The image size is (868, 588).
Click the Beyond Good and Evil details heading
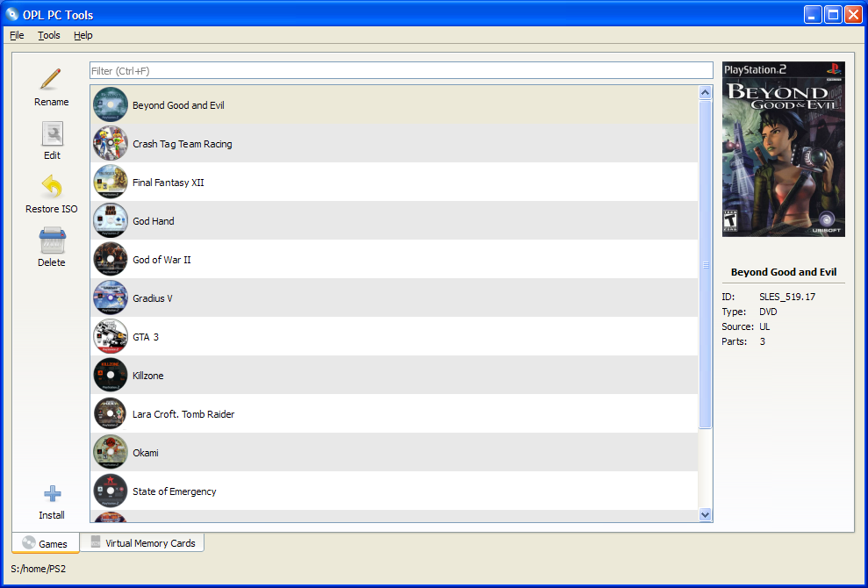coord(783,272)
